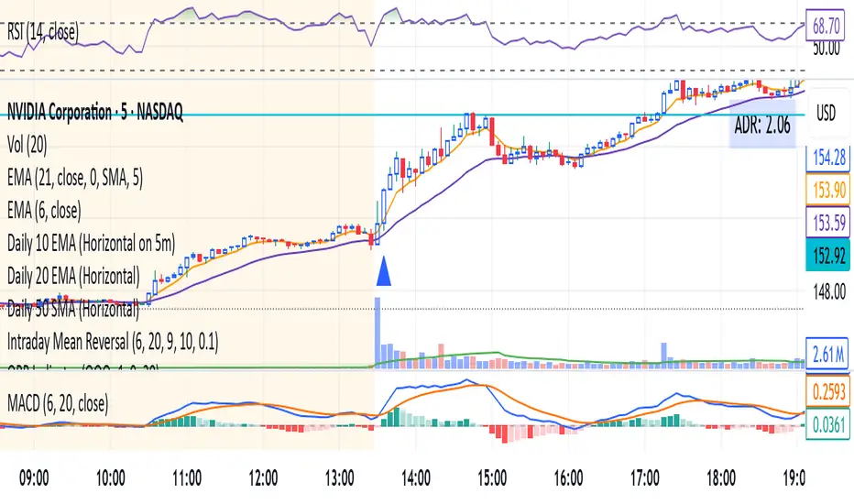854x504 pixels.
Task: Click the 11:00 time axis label
Action: [x=187, y=478]
